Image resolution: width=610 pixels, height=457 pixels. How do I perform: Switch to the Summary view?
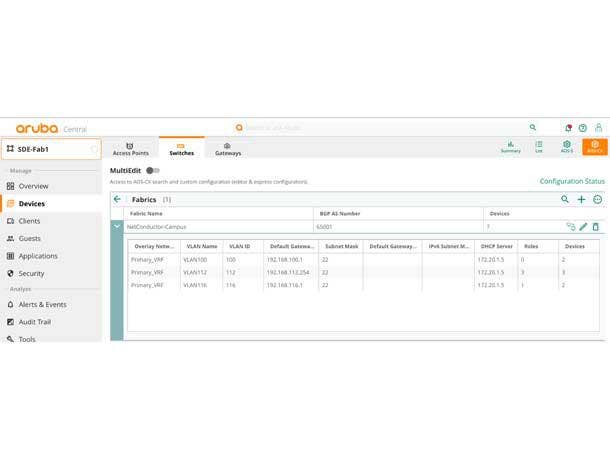(510, 147)
